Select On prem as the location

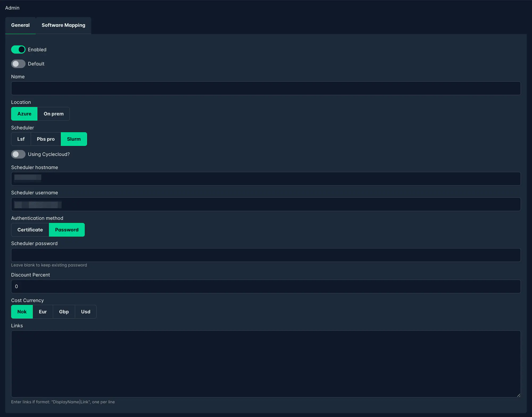[54, 114]
